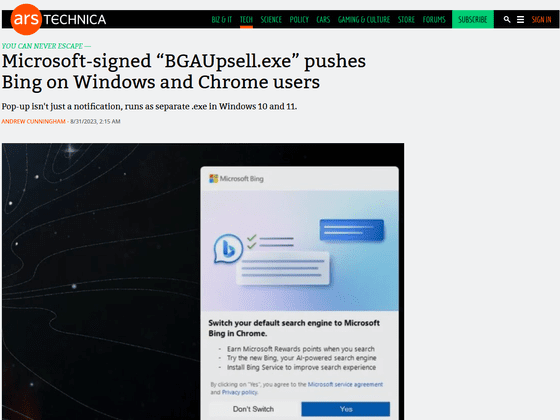Click the Bing chat bubble icon
This screenshot has width=560, height=420.
(x=228, y=249)
